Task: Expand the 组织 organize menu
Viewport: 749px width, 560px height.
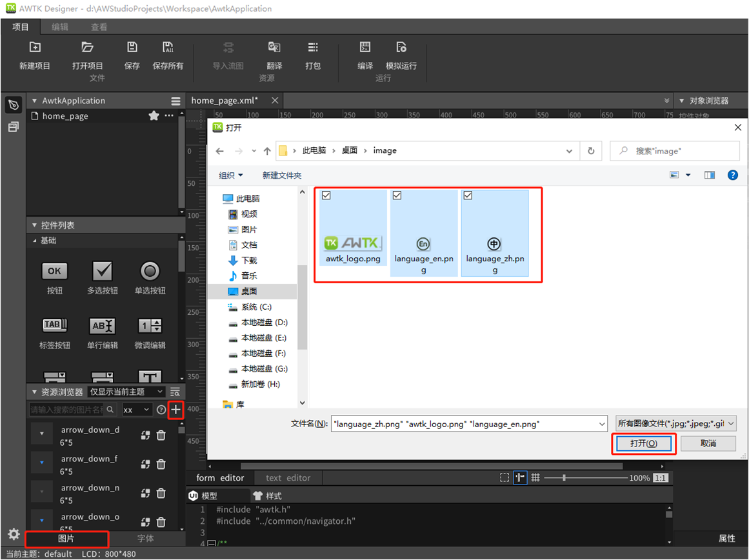Action: [231, 175]
